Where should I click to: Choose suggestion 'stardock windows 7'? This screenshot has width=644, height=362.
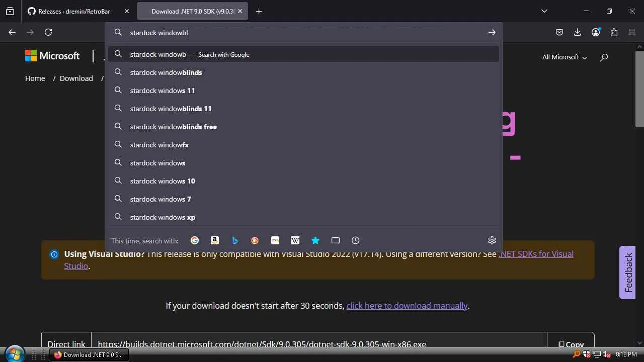[303, 199]
